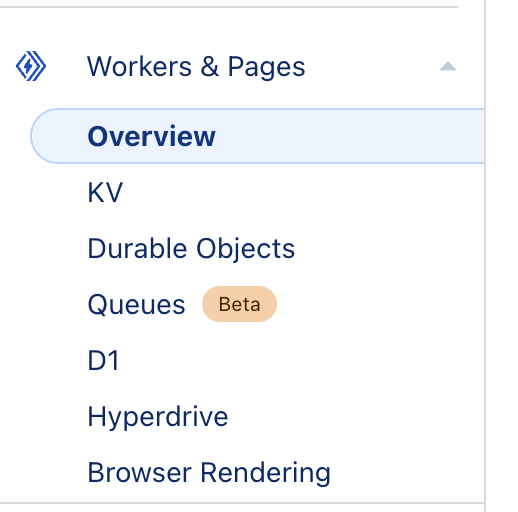518x512 pixels.
Task: Open the Queues page
Action: point(136,304)
